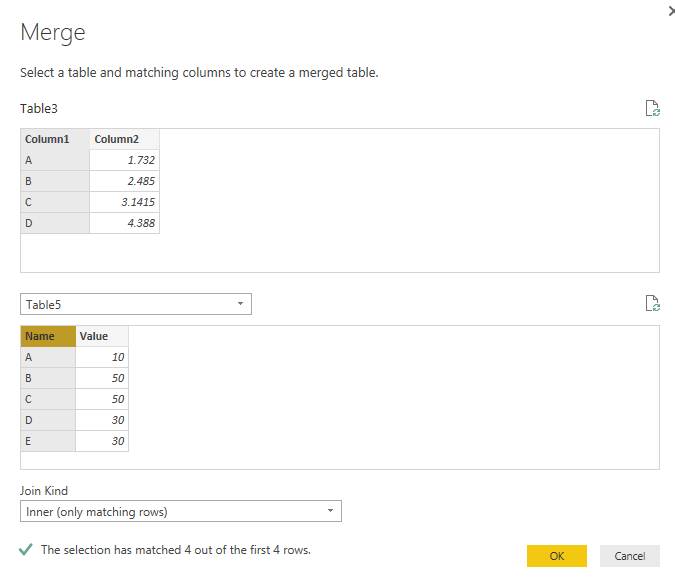Click the cell with value 1.732
675x578 pixels.
[124, 160]
